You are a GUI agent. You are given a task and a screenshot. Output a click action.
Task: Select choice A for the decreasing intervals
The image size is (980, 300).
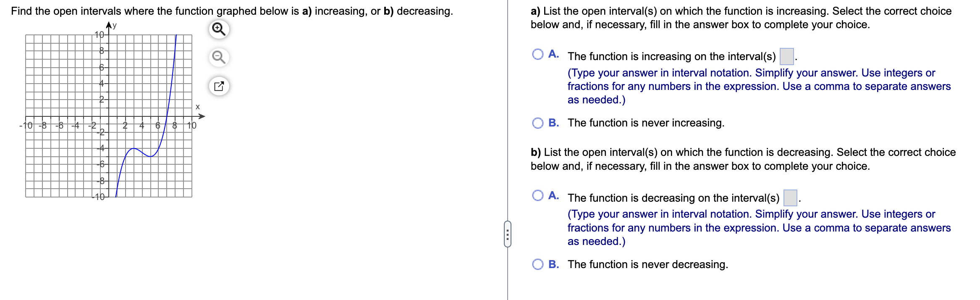(538, 195)
